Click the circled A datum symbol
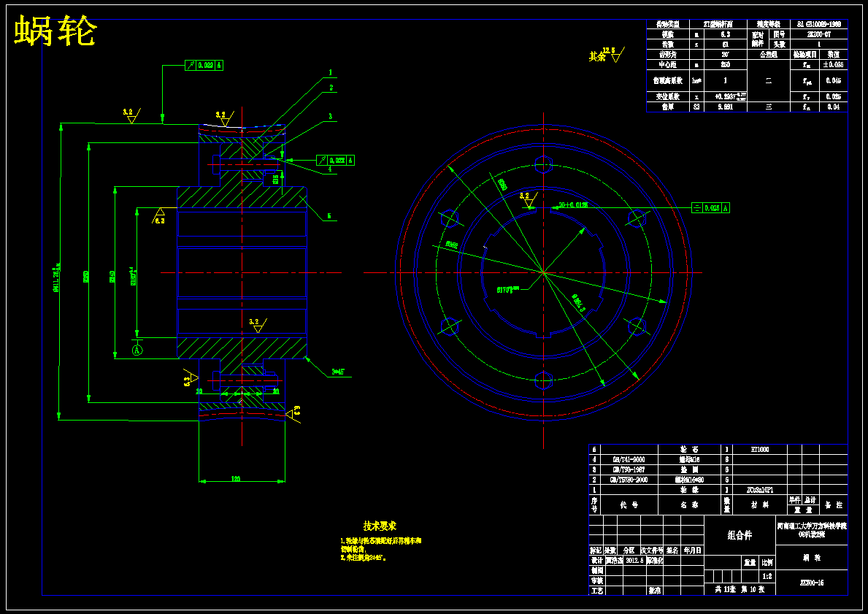868x614 pixels. pos(137,350)
